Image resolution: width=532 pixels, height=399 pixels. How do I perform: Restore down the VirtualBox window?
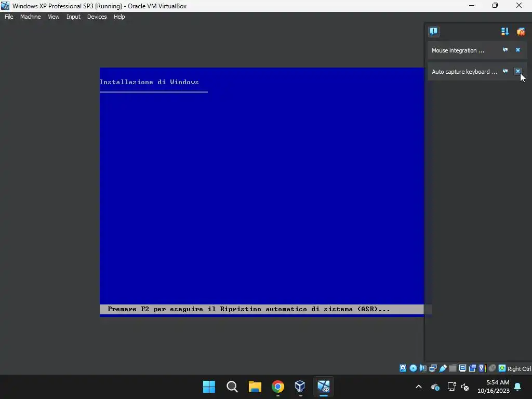tap(495, 5)
